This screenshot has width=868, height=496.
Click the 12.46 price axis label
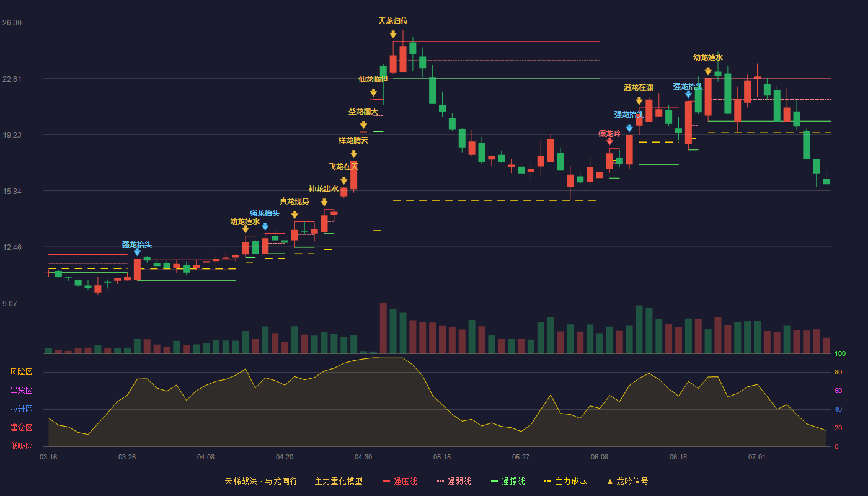12,247
